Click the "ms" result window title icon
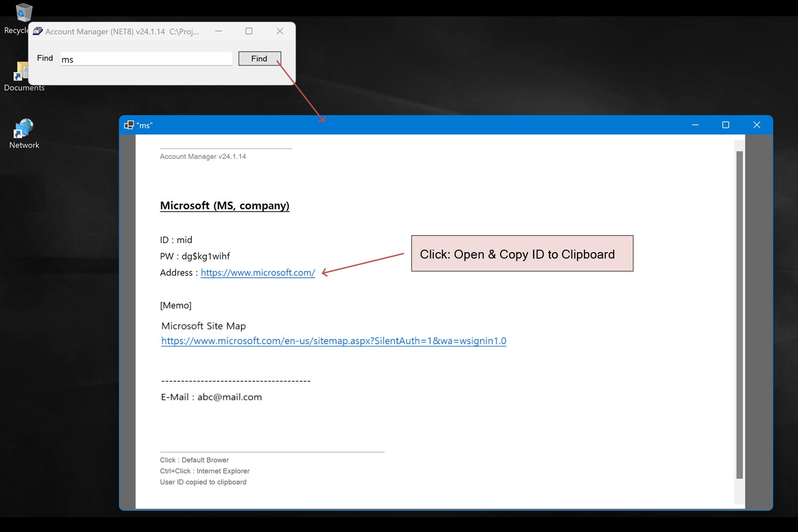The image size is (798, 532). click(x=129, y=125)
